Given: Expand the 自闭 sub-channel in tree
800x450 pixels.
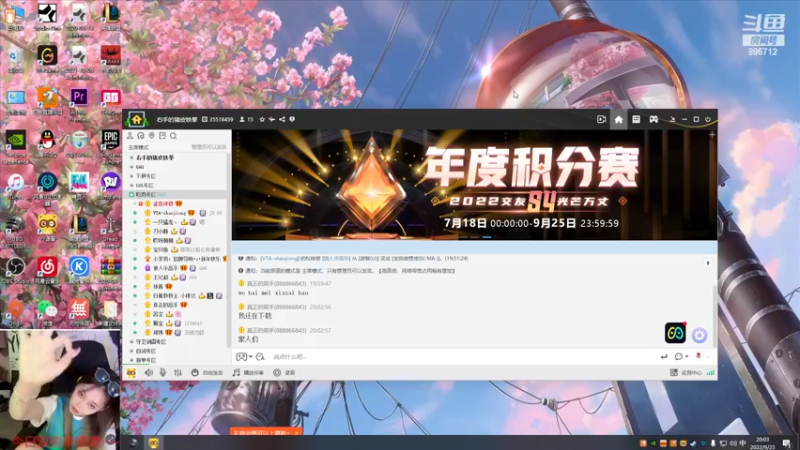Looking at the screenshot, I should click(x=132, y=351).
